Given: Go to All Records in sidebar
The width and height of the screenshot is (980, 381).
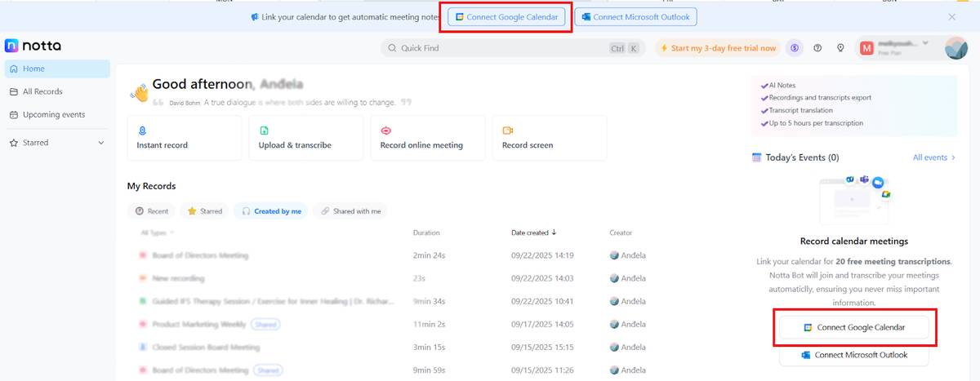Looking at the screenshot, I should pyautogui.click(x=42, y=91).
